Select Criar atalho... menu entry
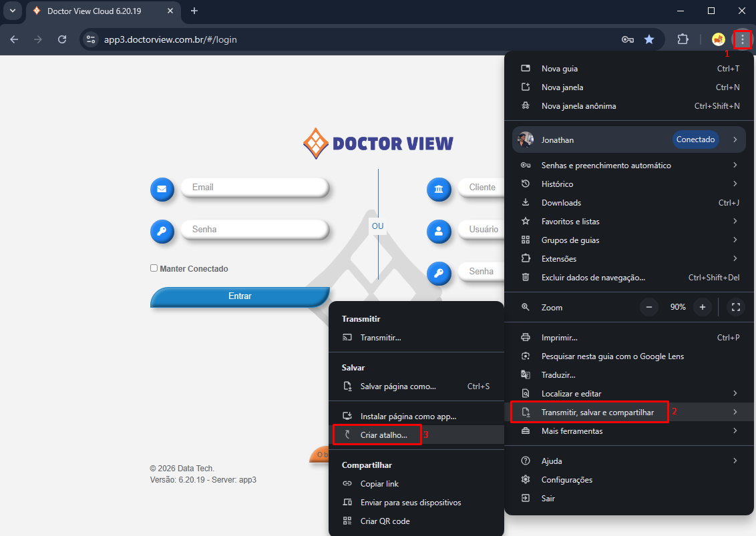 click(x=383, y=435)
